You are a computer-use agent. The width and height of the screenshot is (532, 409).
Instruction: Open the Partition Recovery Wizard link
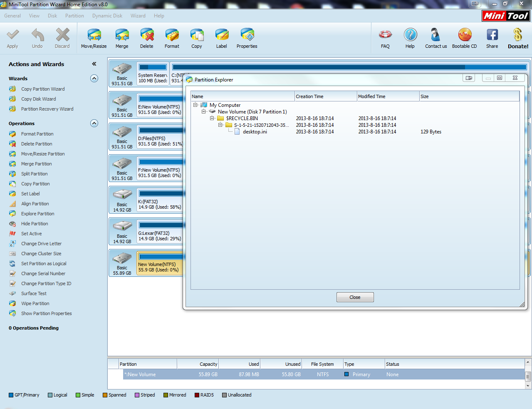click(x=47, y=109)
